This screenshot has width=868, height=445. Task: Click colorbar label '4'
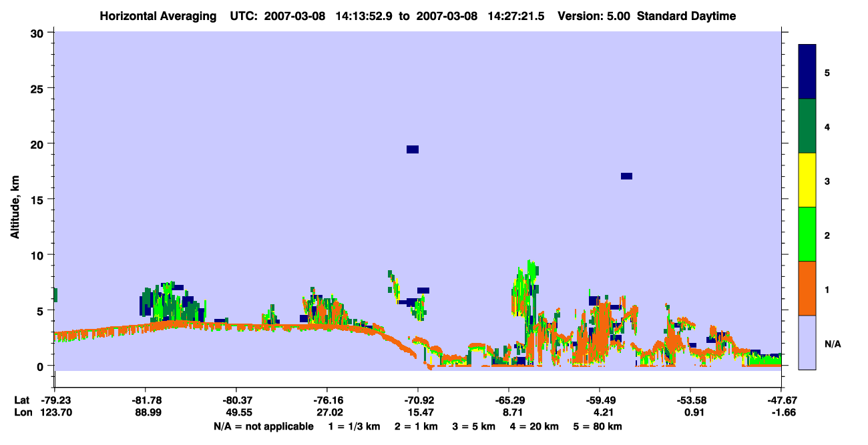827,127
